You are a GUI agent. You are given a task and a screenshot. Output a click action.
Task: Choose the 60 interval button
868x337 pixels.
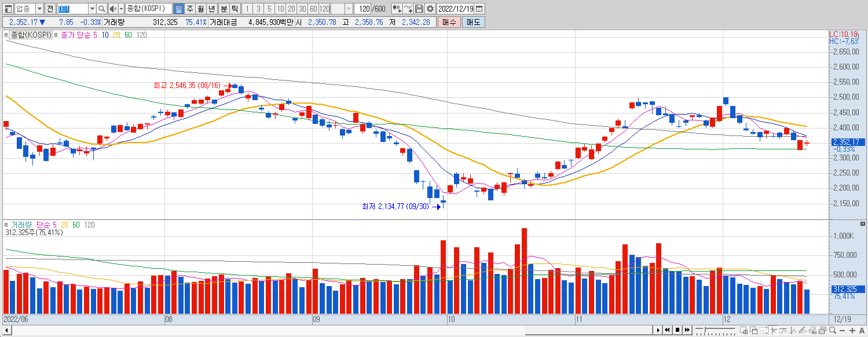click(313, 9)
